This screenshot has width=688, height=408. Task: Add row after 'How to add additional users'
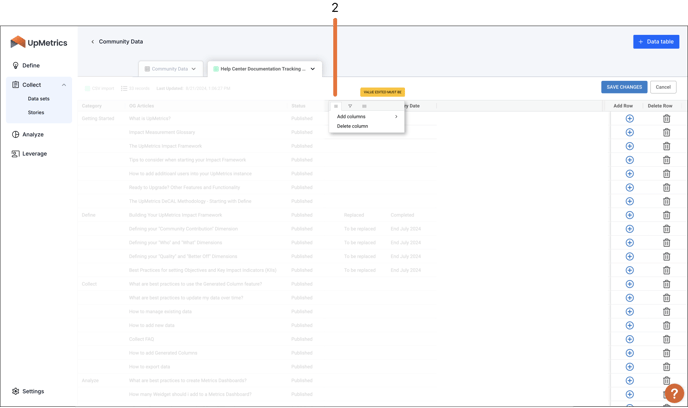click(x=630, y=174)
